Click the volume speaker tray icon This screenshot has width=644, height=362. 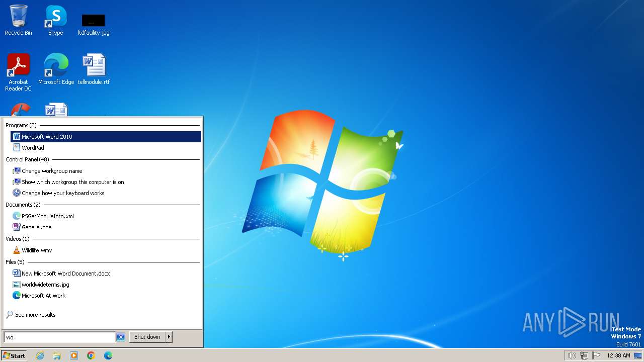click(572, 355)
